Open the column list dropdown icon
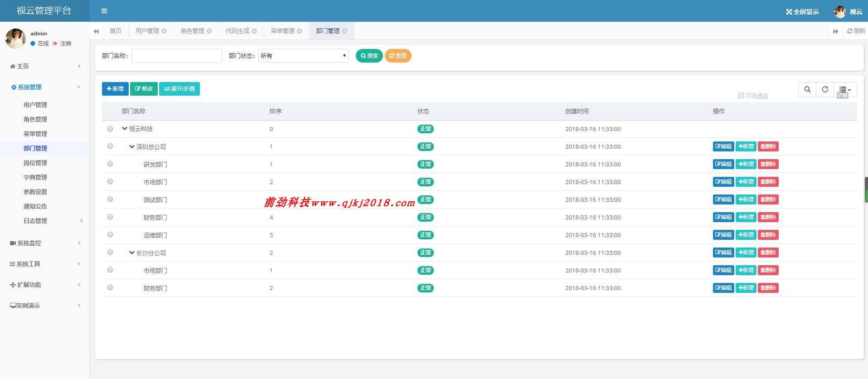The width and height of the screenshot is (868, 379). [x=845, y=89]
